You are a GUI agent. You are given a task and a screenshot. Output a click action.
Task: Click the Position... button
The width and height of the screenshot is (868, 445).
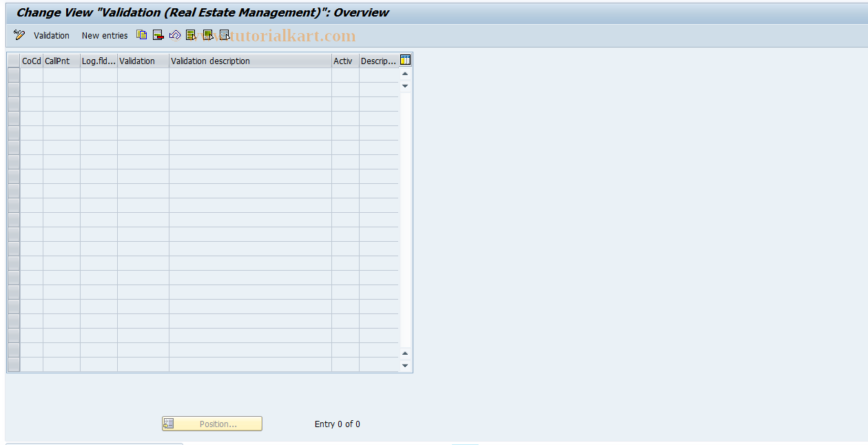click(x=212, y=424)
